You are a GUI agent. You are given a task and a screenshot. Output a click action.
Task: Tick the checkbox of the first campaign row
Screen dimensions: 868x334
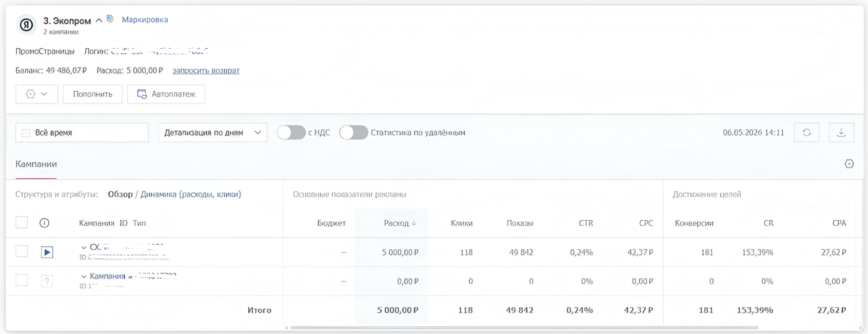click(22, 252)
